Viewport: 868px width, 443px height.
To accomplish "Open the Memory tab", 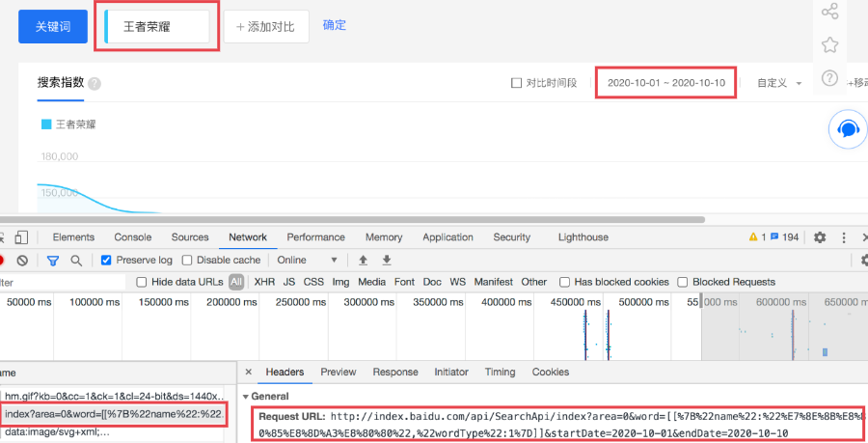I will (x=384, y=237).
